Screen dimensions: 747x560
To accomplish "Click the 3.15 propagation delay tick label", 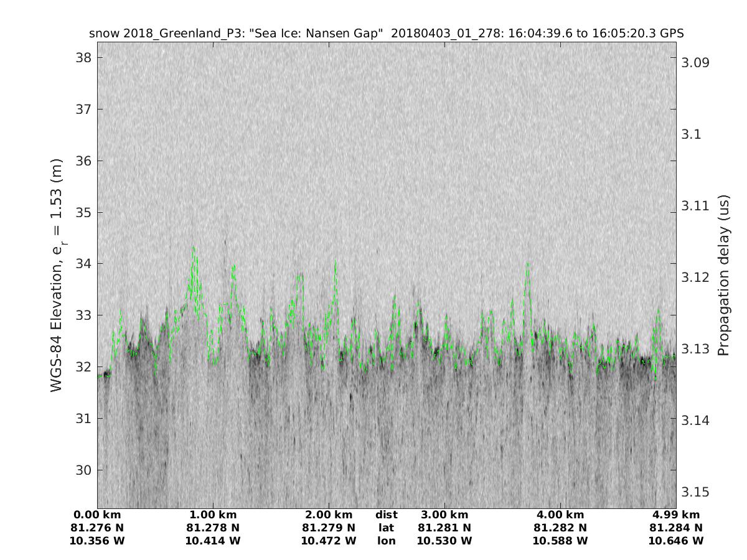I will point(695,492).
